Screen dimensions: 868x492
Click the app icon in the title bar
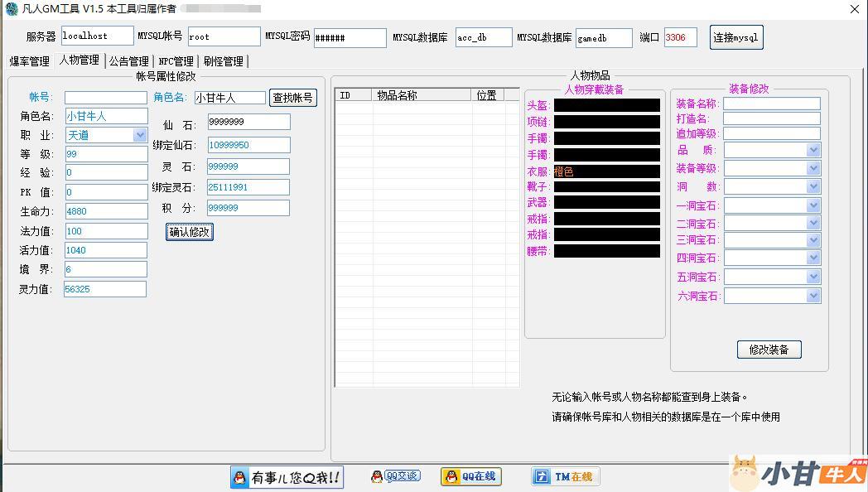coord(11,9)
